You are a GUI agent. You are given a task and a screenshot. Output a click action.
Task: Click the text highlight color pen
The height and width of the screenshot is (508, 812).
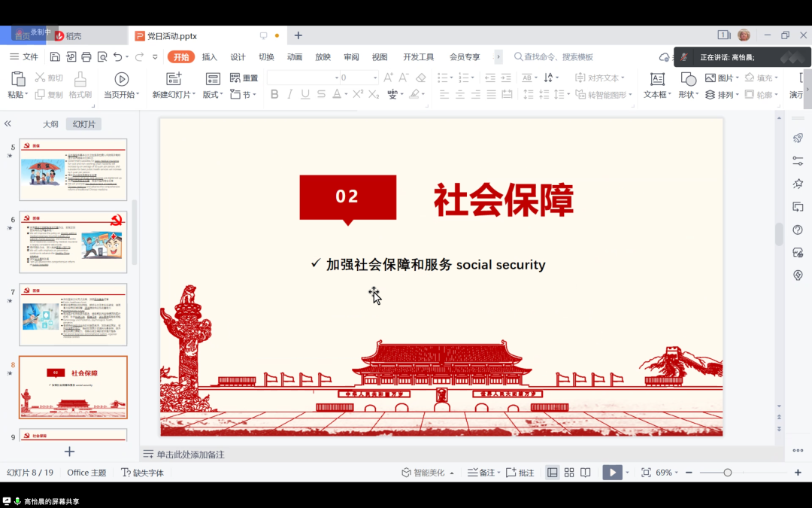click(414, 94)
